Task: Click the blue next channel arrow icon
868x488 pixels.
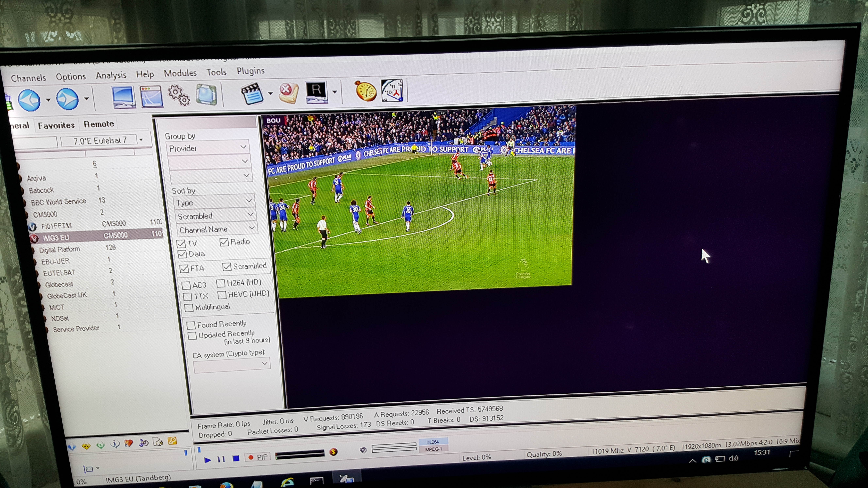Action: point(67,99)
